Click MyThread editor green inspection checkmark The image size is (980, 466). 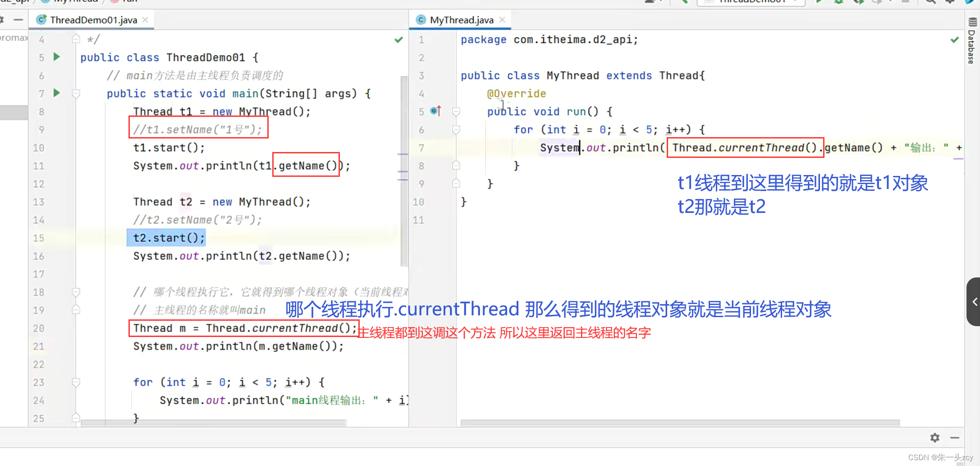tap(954, 40)
